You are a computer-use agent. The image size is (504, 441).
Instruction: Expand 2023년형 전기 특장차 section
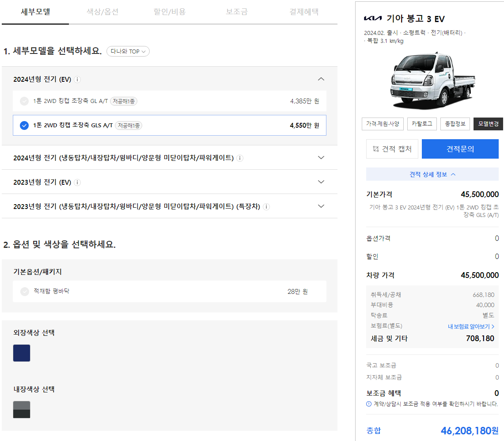point(321,206)
